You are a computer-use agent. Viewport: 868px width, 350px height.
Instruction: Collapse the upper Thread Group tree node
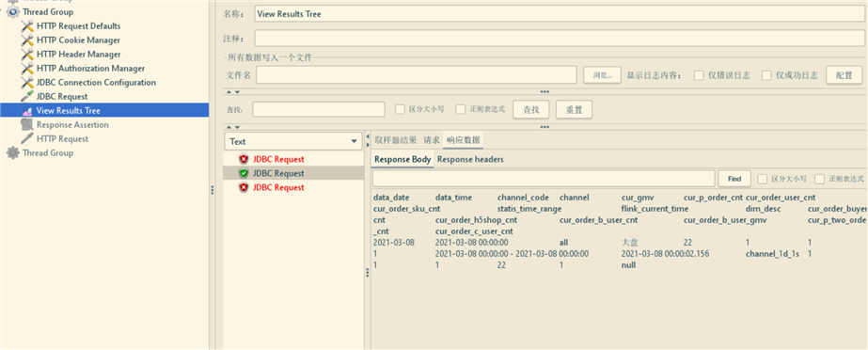2,10
